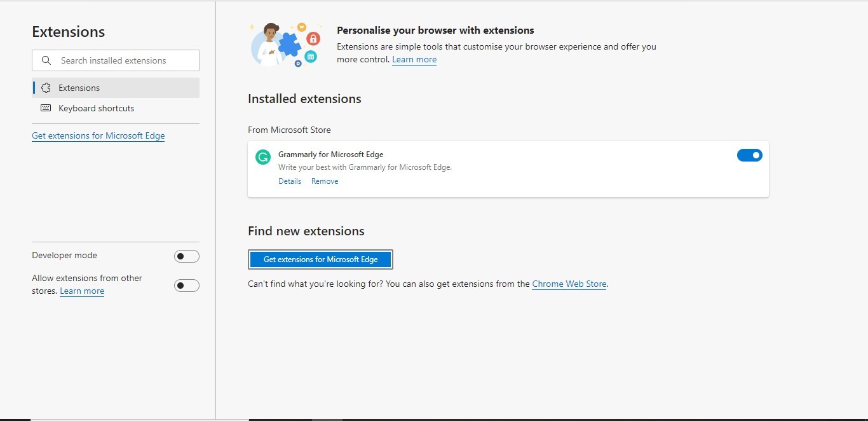Turn on Allow extensions from other stores
This screenshot has height=421, width=868.
point(187,286)
